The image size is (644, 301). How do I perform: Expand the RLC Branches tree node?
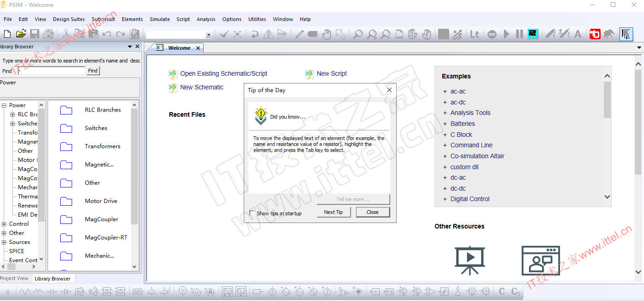(13, 114)
